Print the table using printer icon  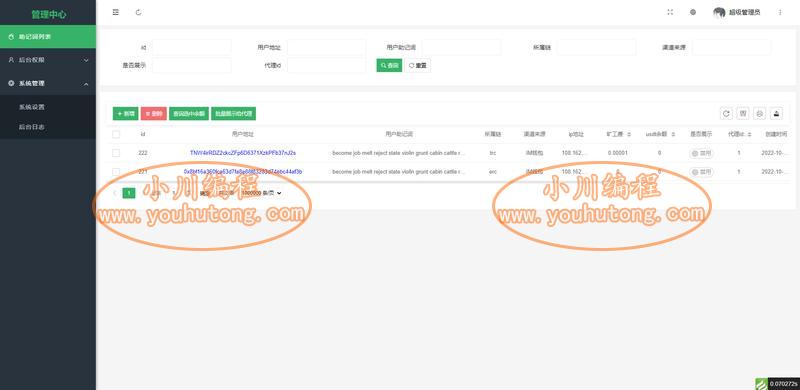tap(760, 113)
